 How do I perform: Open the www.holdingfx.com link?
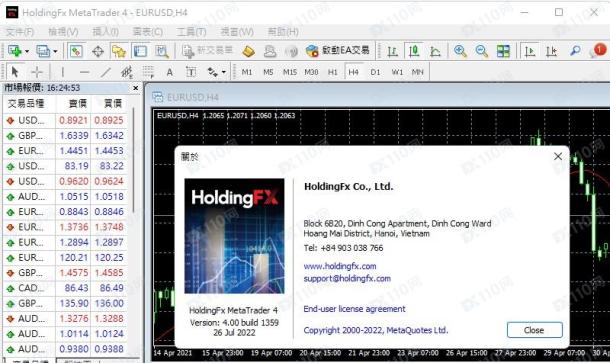click(340, 266)
